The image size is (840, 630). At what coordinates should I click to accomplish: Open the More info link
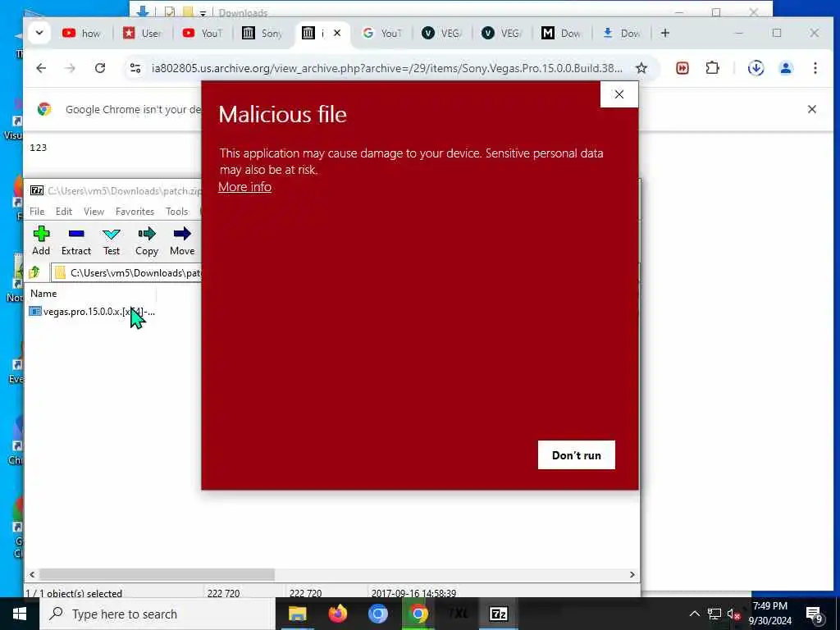[244, 186]
